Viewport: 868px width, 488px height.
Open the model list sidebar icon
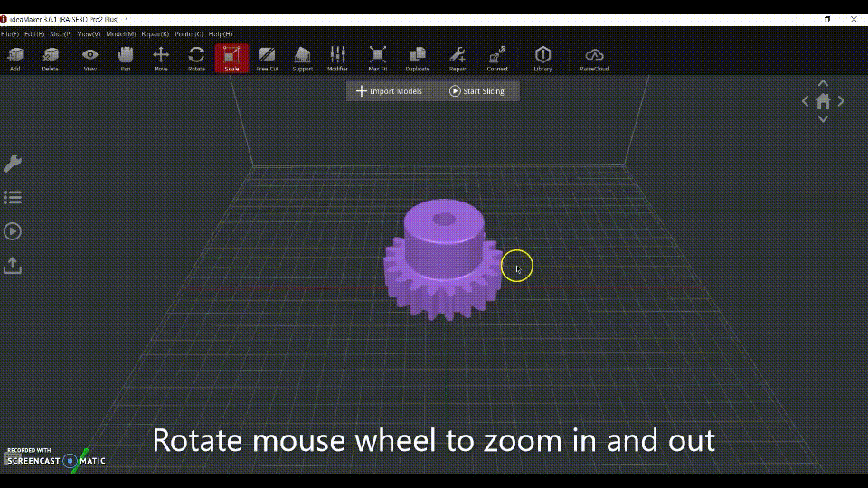point(12,198)
